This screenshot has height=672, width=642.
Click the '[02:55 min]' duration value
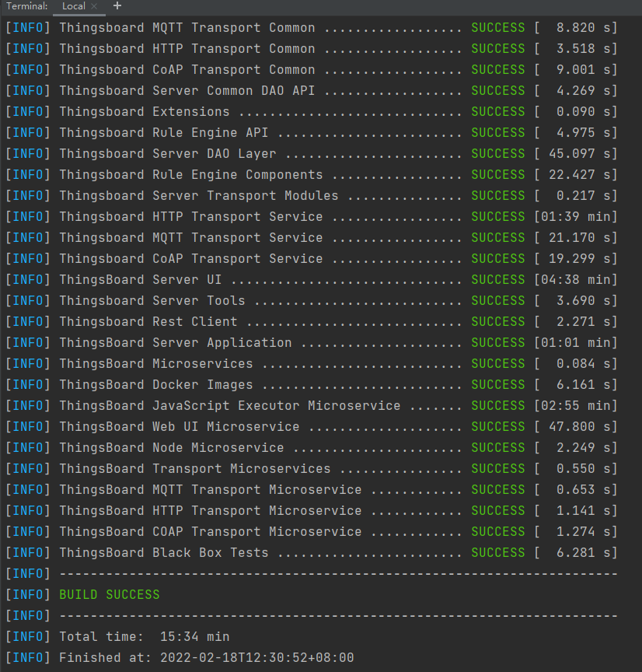(576, 406)
